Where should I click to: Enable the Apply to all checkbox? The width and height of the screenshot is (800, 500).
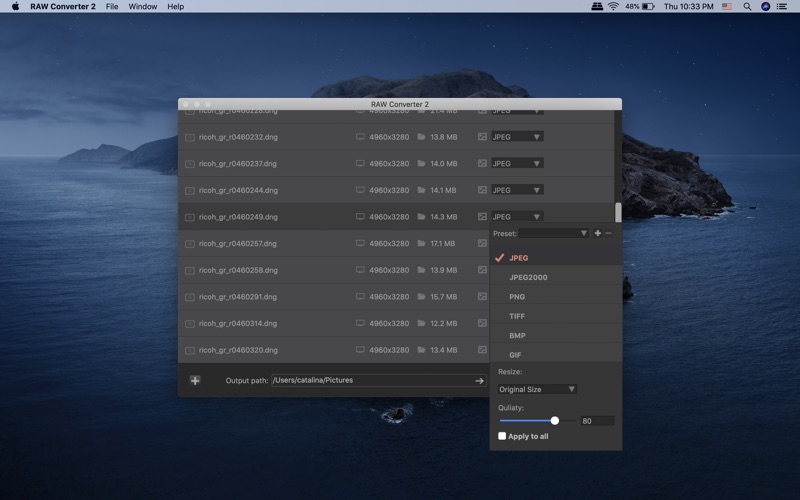(502, 436)
